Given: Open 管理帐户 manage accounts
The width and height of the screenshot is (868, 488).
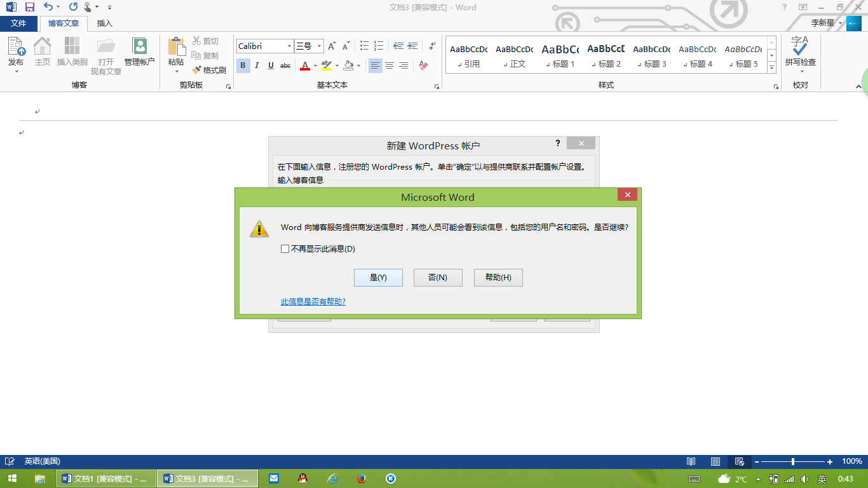Looking at the screenshot, I should (x=139, y=51).
